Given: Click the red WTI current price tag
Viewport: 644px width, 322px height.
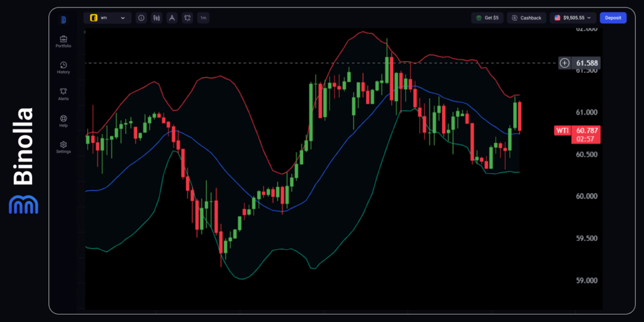Looking at the screenshot, I should pos(562,131).
